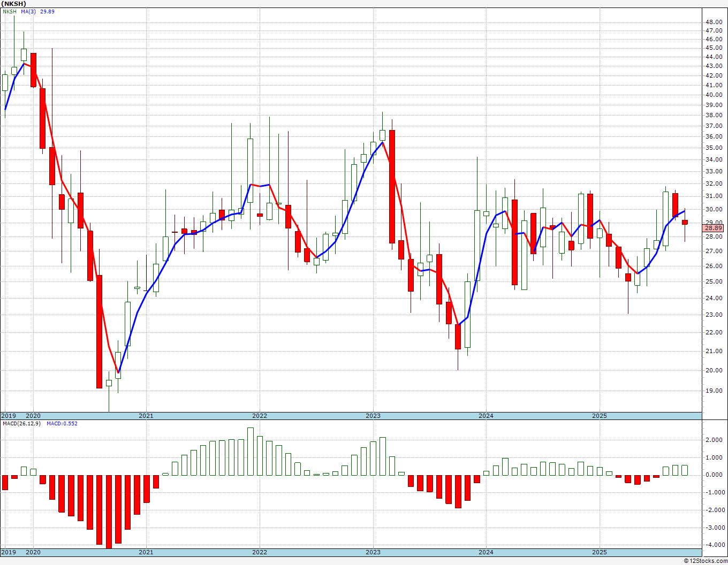The height and width of the screenshot is (565, 728).
Task: Click the 19.00 price axis label
Action: click(714, 391)
